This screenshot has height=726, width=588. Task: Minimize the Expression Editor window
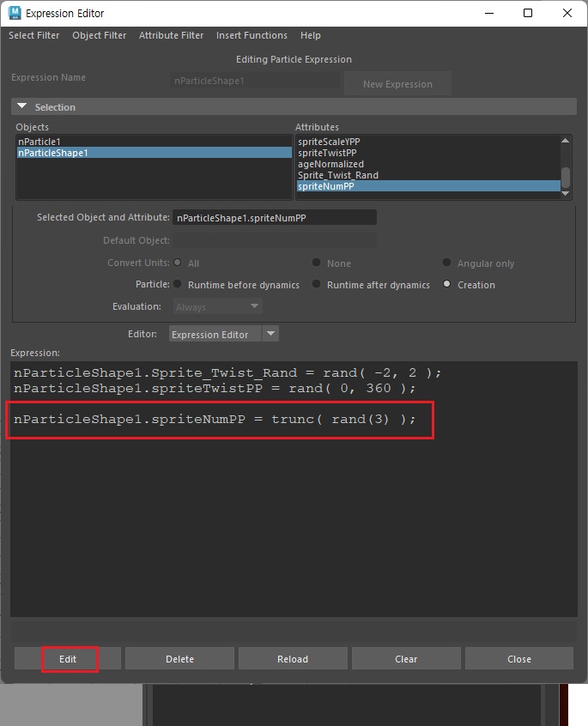[x=489, y=13]
